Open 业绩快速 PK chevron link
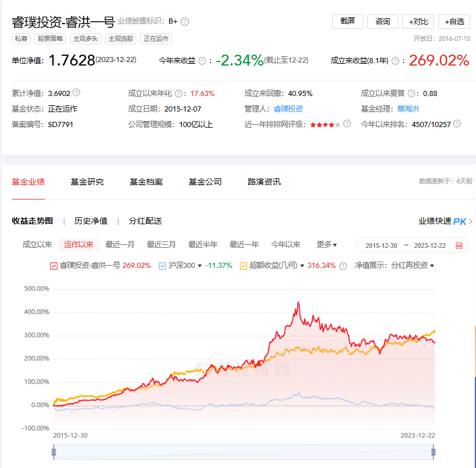The width and height of the screenshot is (476, 468). click(x=470, y=221)
